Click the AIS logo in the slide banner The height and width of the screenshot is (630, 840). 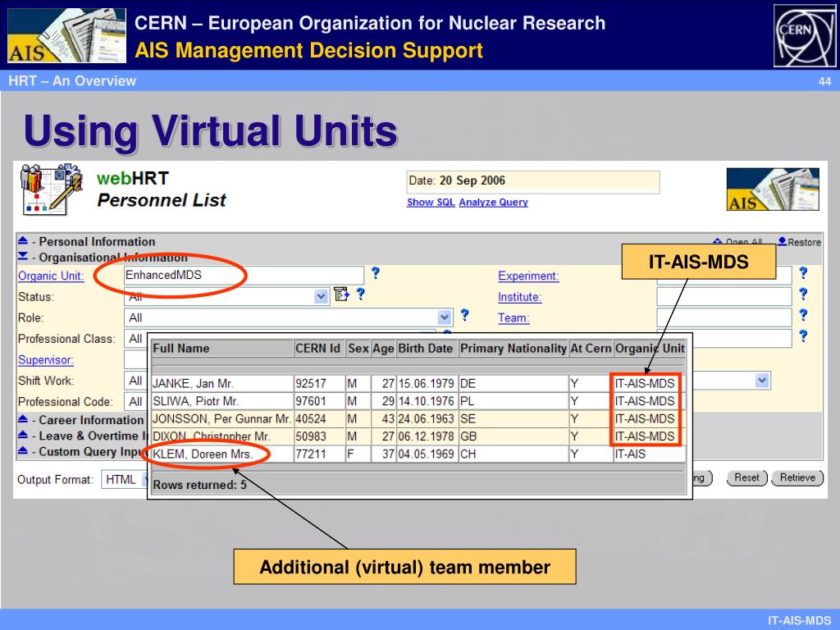(x=66, y=35)
